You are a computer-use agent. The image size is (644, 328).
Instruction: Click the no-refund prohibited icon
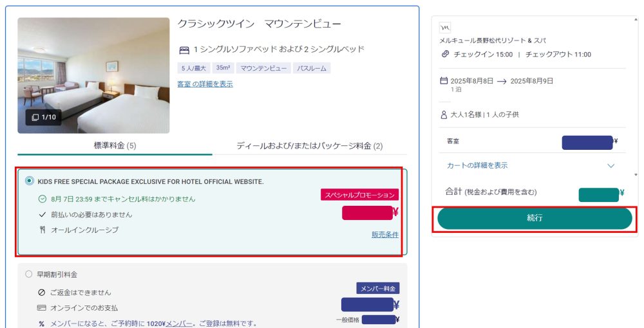coord(41,293)
